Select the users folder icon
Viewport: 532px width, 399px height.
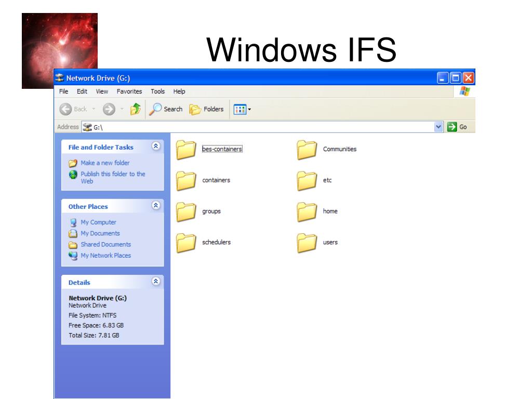[307, 243]
